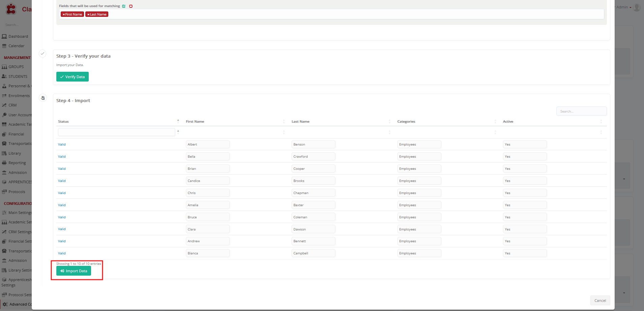Sort by the Last Name column
644x311 pixels.
tap(300, 122)
